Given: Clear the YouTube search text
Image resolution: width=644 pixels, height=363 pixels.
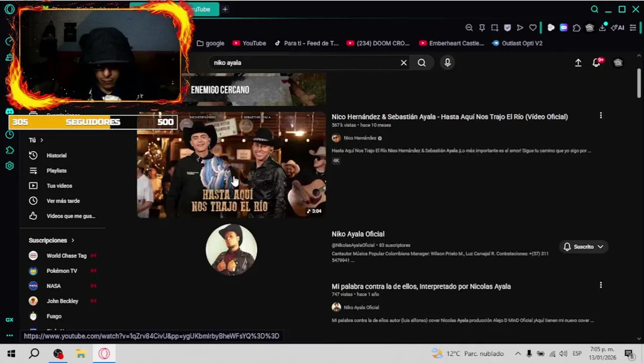Looking at the screenshot, I should pos(404,63).
